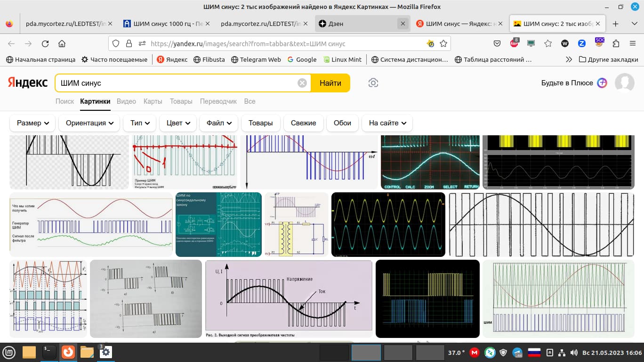Click the address bar padlock icon

pyautogui.click(x=129, y=43)
